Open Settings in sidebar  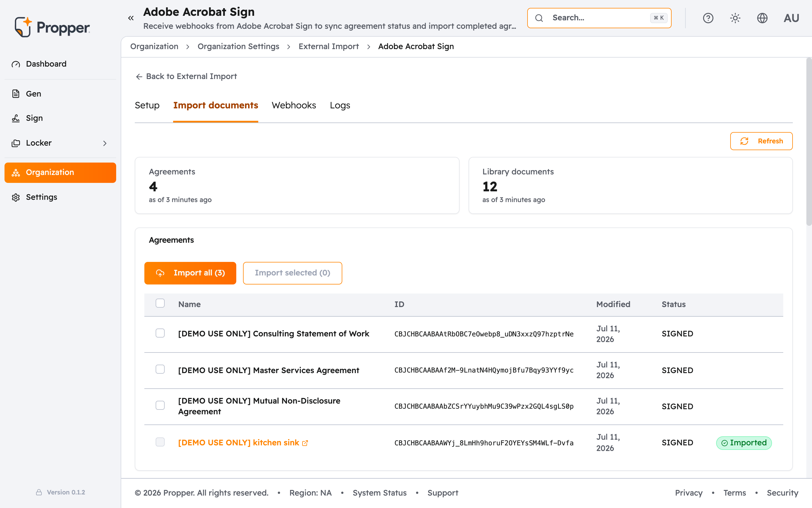(x=60, y=197)
